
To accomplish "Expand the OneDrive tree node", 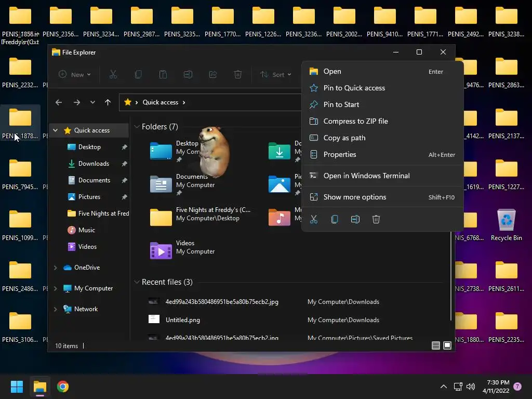I will coord(55,268).
